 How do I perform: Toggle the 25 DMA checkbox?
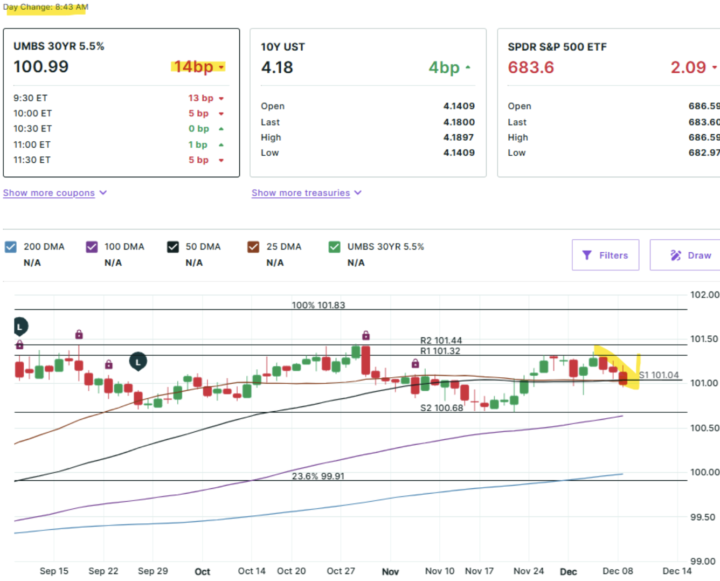253,247
